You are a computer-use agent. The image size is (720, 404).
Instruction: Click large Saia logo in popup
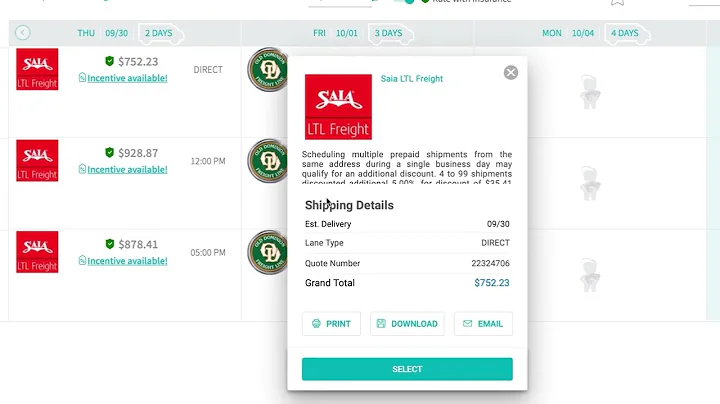pyautogui.click(x=338, y=107)
